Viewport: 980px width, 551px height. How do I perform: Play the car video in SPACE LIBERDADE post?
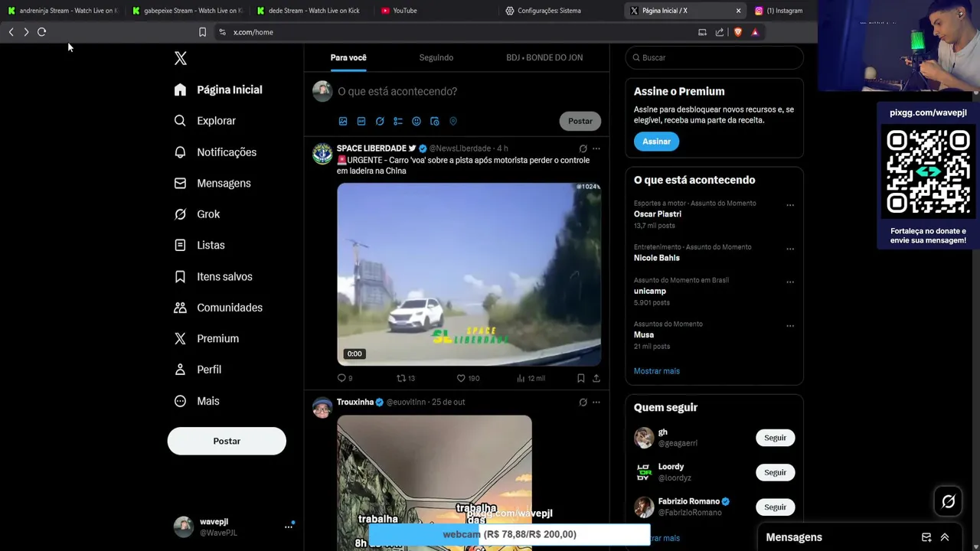469,274
